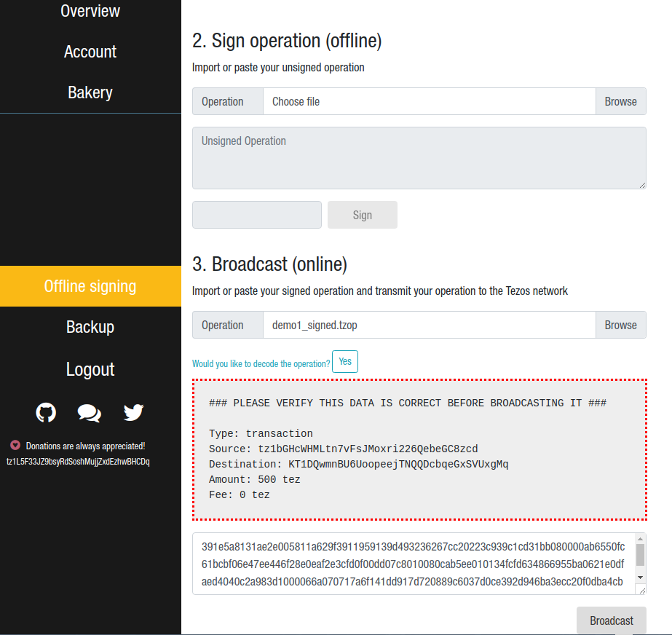The width and height of the screenshot is (672, 635).
Task: Click Logout in the sidebar
Action: [90, 369]
